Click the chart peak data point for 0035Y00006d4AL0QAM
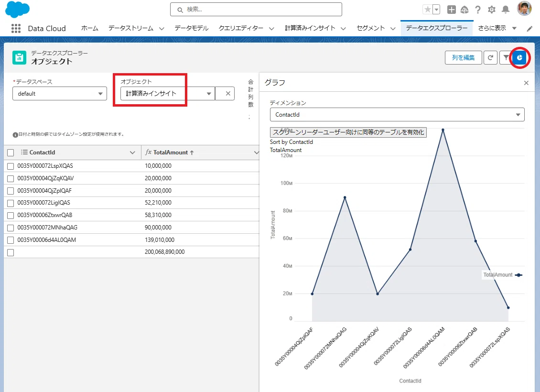 pos(443,130)
